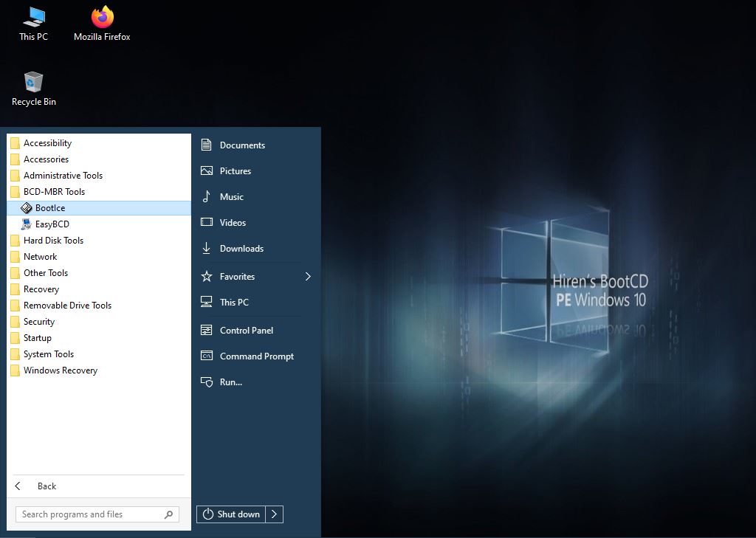Screen dimensions: 756x538
Task: Select the This PC desktop icon
Action: point(33,24)
